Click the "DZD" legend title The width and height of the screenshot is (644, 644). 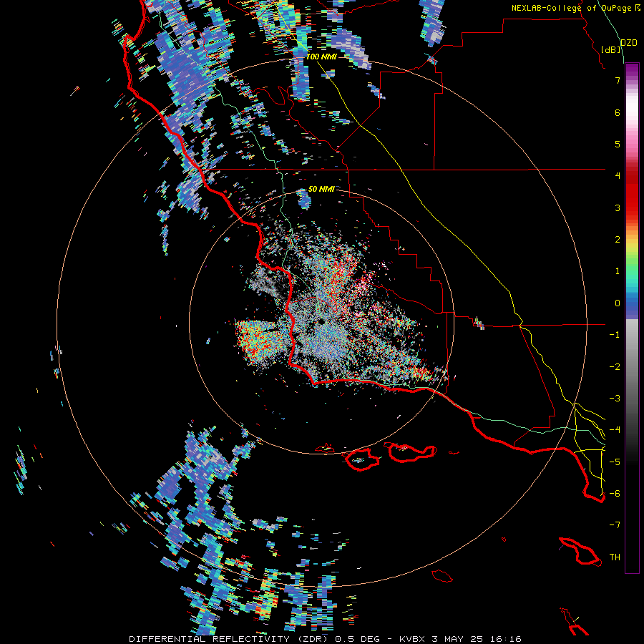pos(629,43)
